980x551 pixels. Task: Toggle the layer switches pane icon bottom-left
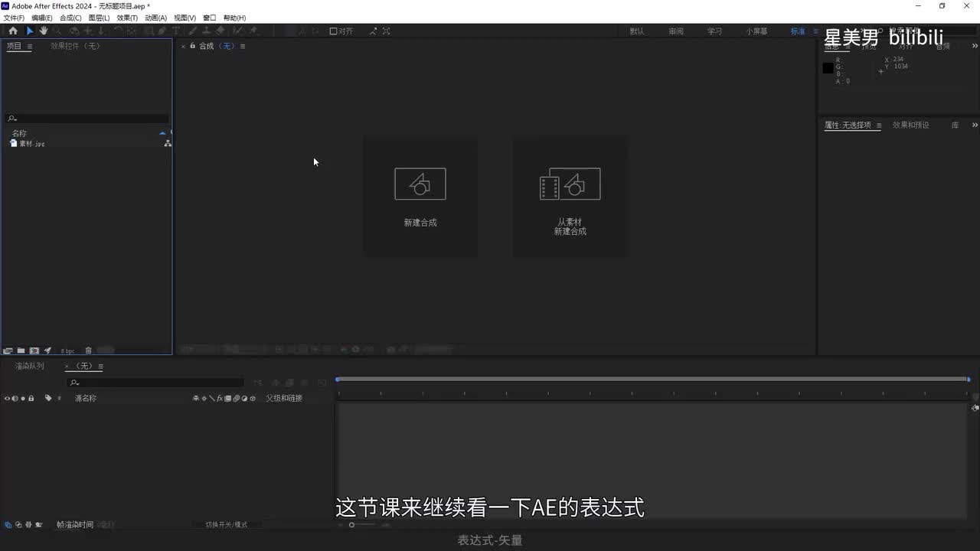8,524
